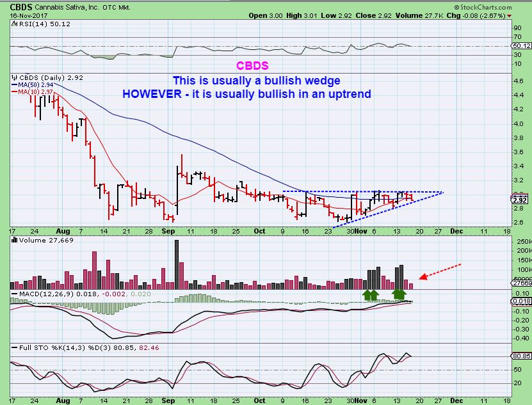The image size is (532, 405).
Task: Click the MA(10) 2.97 legend entry
Action: coord(32,92)
